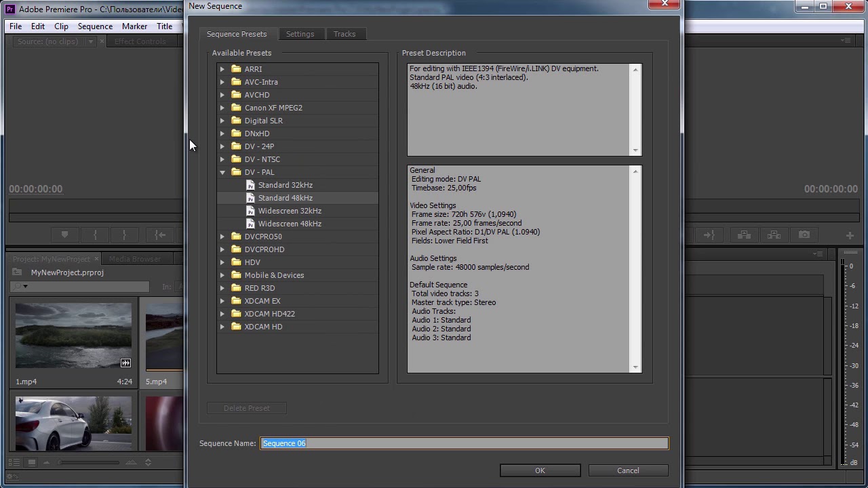Click the Project: MyNewProject tab

[x=52, y=259]
